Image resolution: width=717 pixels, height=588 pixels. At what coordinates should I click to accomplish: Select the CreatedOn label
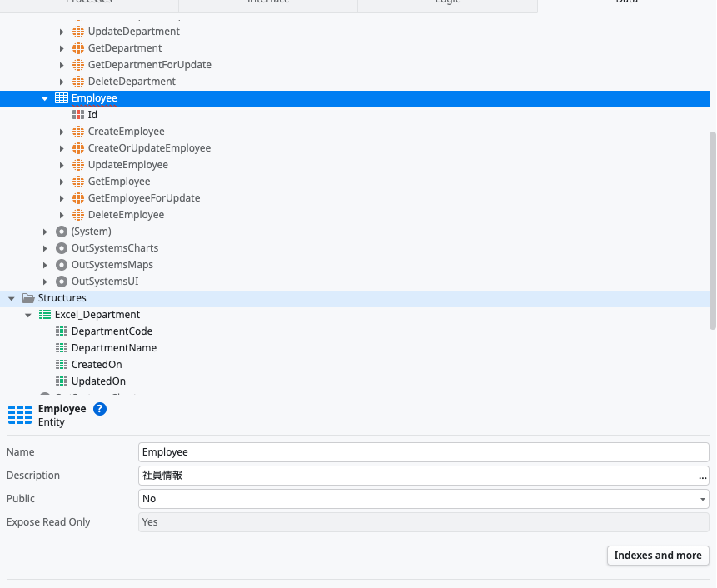[97, 365]
